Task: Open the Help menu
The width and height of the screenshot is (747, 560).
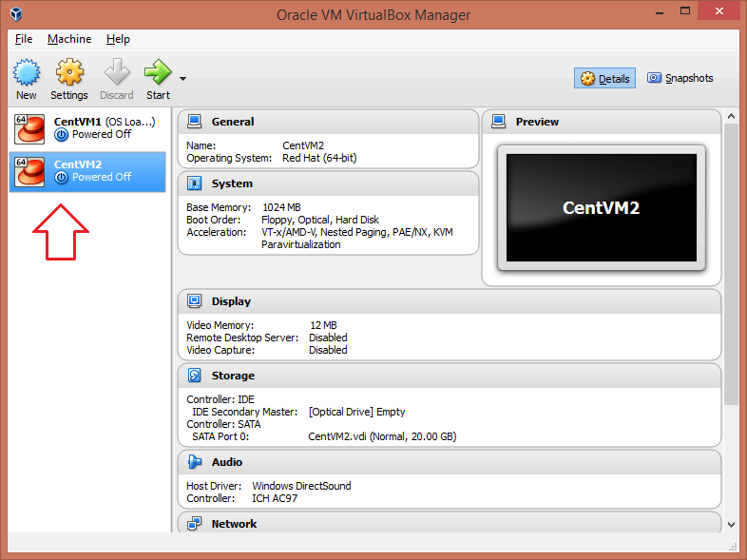Action: 118,39
